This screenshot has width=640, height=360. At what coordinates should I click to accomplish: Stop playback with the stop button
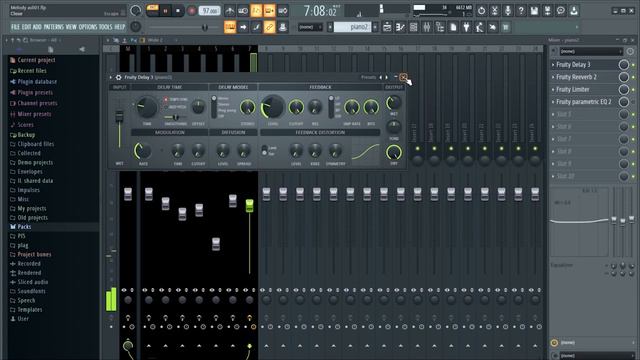(178, 11)
